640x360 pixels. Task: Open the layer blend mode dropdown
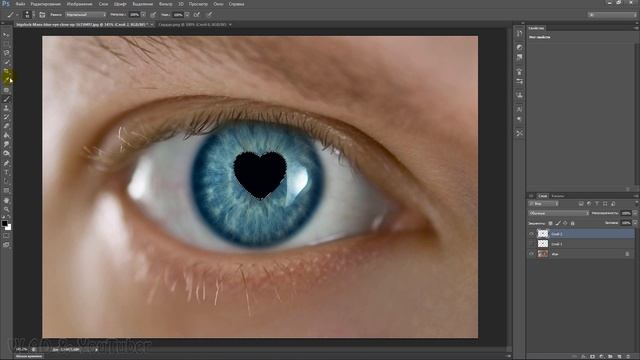coord(559,213)
